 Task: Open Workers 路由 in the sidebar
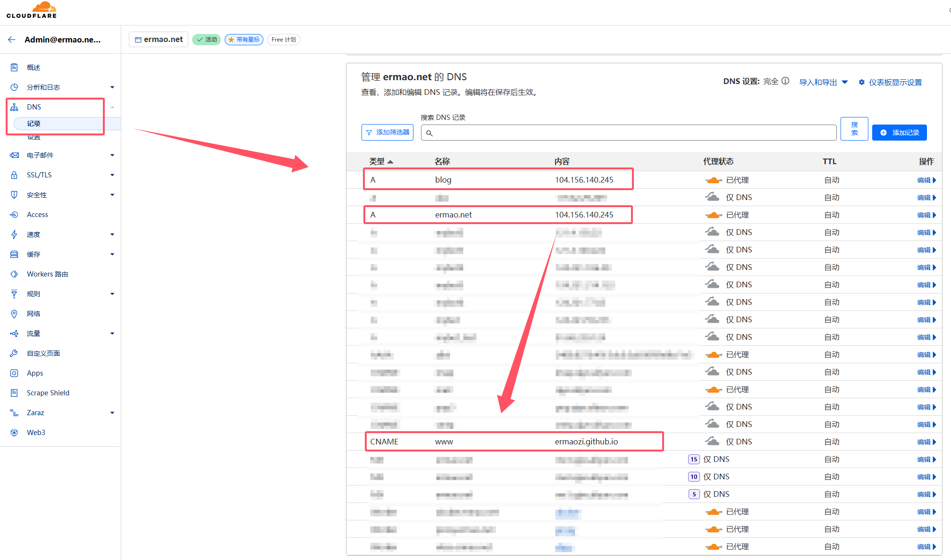pos(47,274)
